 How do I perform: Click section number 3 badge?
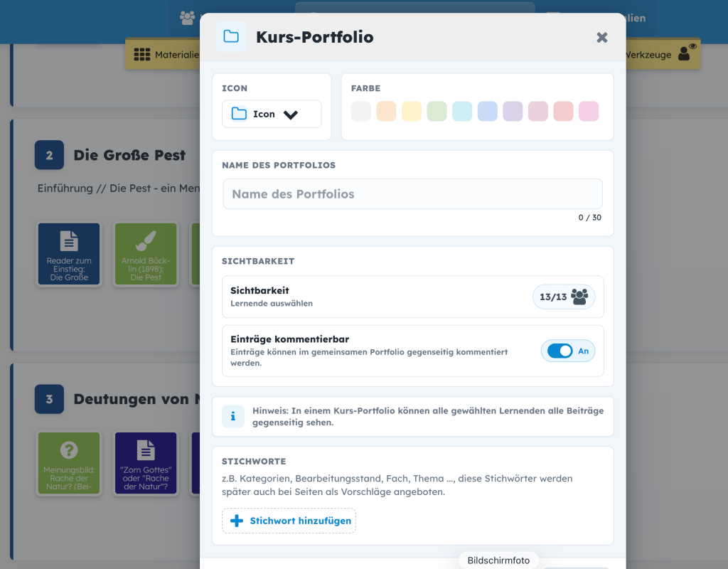49,399
